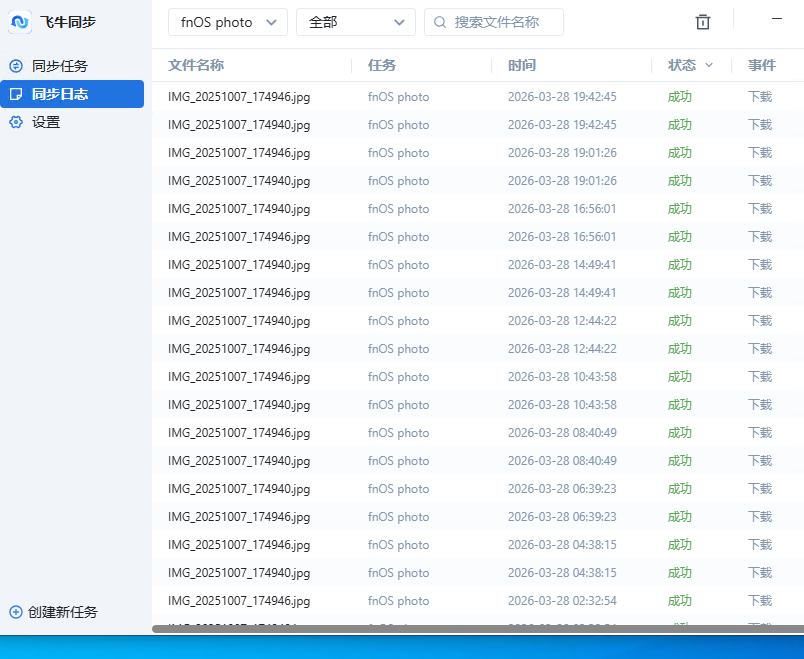Screen dimensions: 804x659
Task: Click the 设置 gear icon
Action: point(16,122)
